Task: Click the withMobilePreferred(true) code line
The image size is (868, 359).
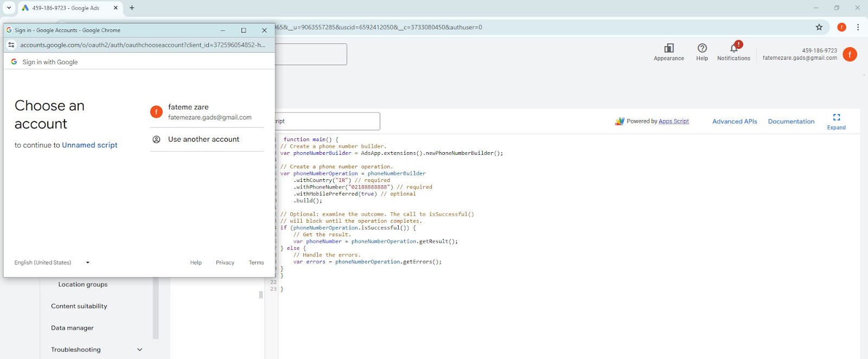Action: (355, 194)
